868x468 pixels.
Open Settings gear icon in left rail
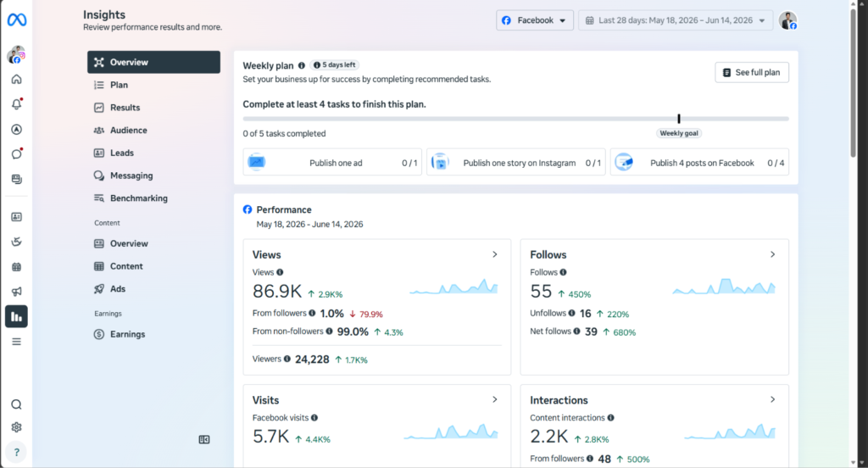(x=17, y=427)
